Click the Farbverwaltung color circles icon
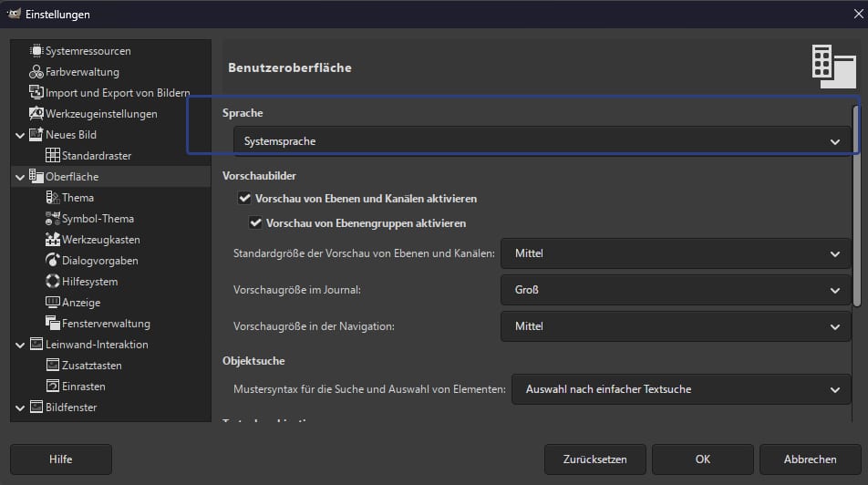The width and height of the screenshot is (868, 485). tap(36, 72)
